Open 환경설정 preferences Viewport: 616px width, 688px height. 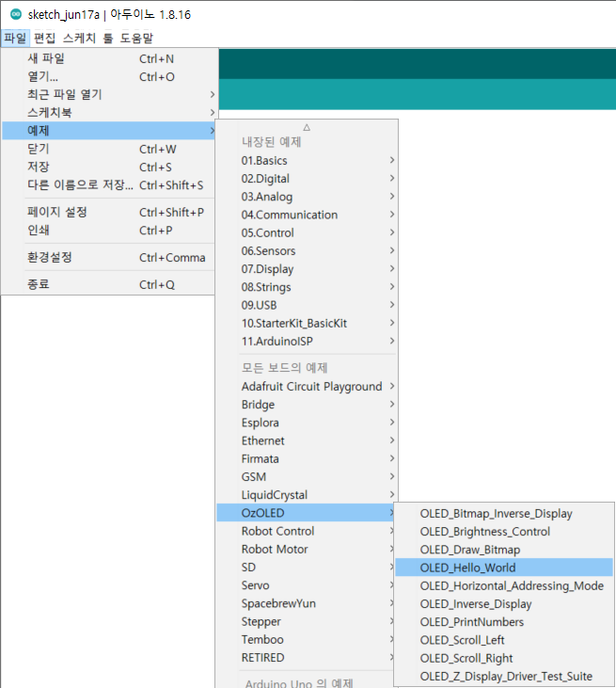(x=108, y=257)
